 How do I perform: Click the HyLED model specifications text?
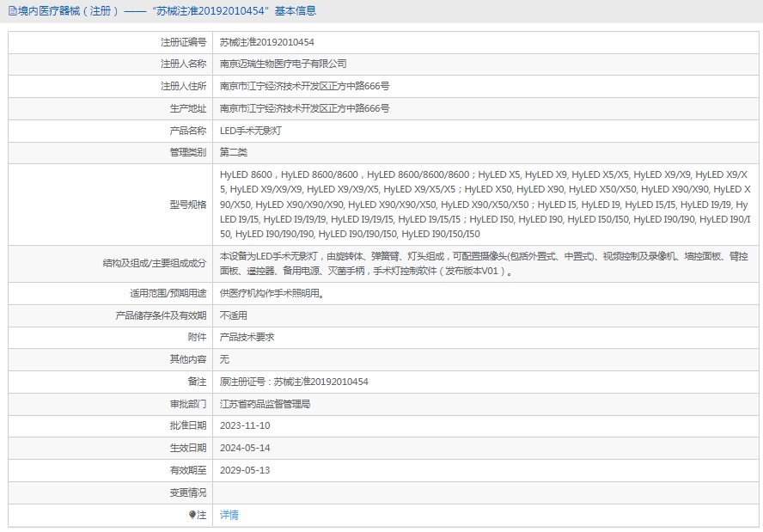[485, 205]
